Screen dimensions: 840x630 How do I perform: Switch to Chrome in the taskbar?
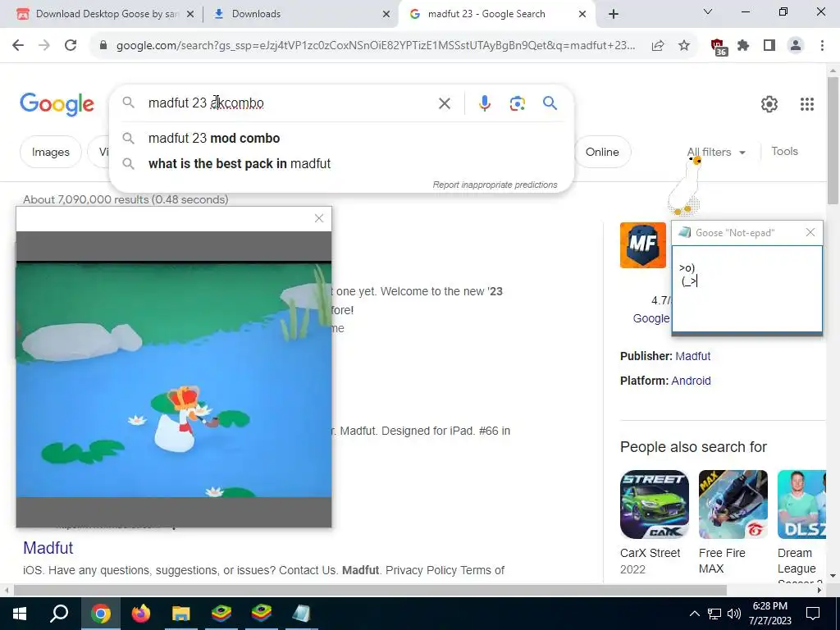point(100,614)
